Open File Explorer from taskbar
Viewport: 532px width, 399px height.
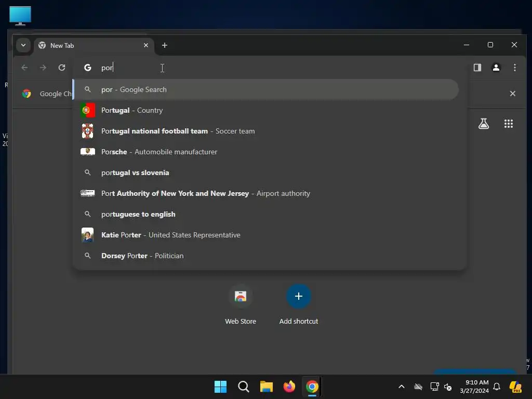click(x=267, y=387)
